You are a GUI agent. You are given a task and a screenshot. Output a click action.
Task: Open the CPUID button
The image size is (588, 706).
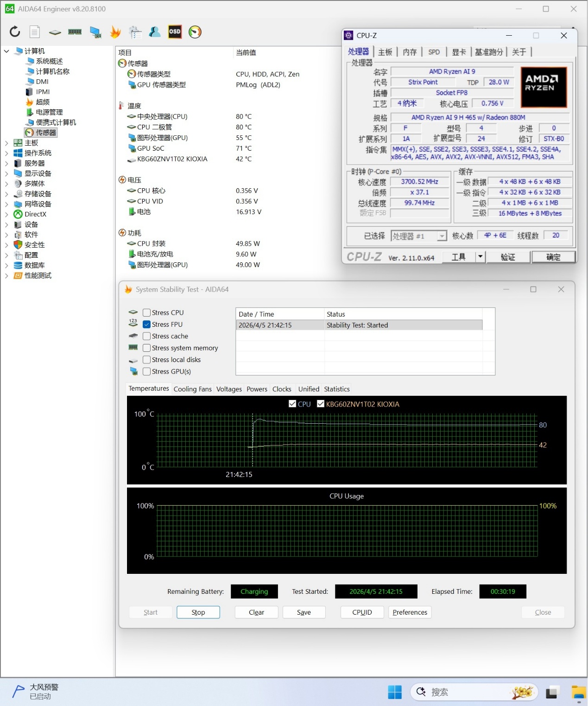[362, 612]
